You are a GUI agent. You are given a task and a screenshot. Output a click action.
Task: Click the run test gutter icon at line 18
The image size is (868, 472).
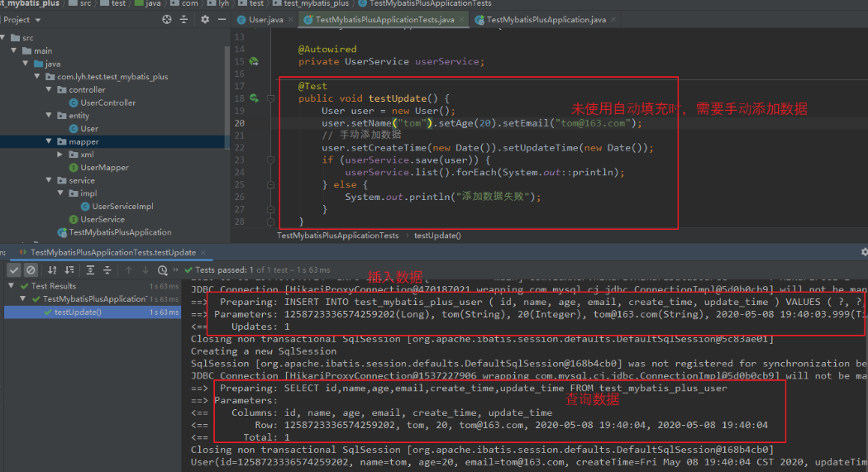click(x=255, y=98)
